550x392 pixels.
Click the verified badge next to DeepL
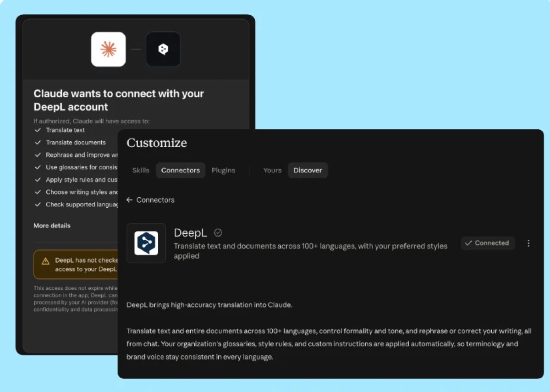218,233
